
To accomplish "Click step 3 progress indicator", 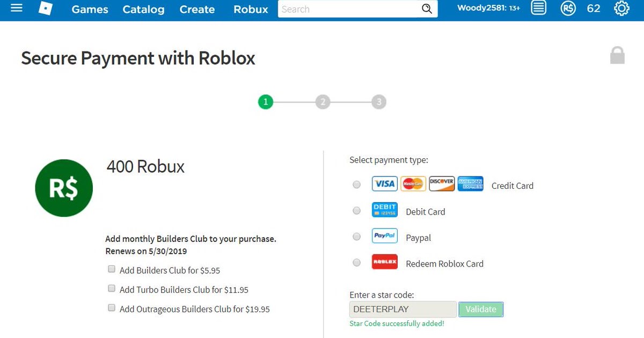I will tap(379, 101).
